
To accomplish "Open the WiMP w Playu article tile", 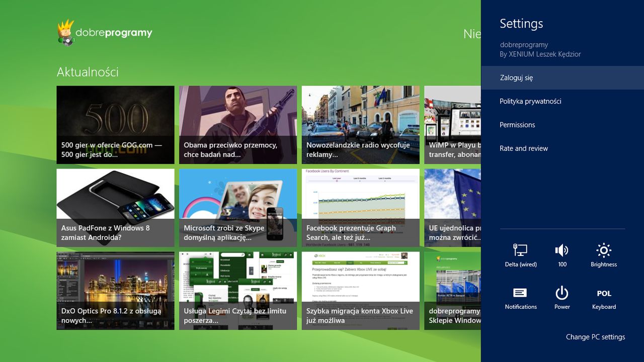I will [x=453, y=125].
